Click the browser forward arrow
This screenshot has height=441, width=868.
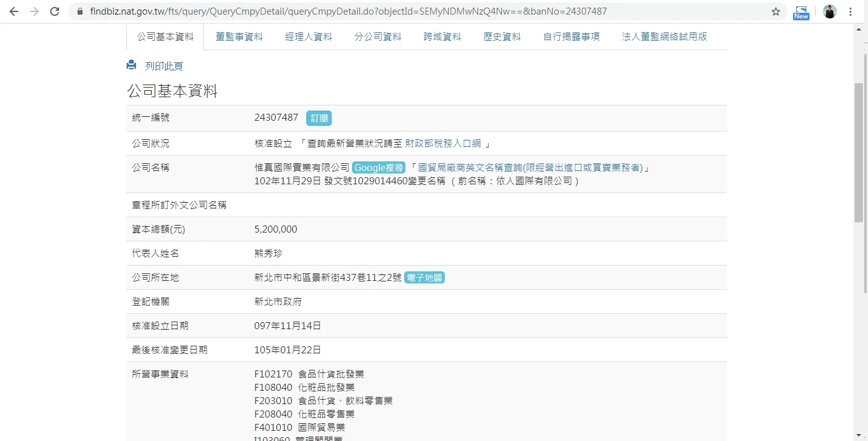pos(34,11)
